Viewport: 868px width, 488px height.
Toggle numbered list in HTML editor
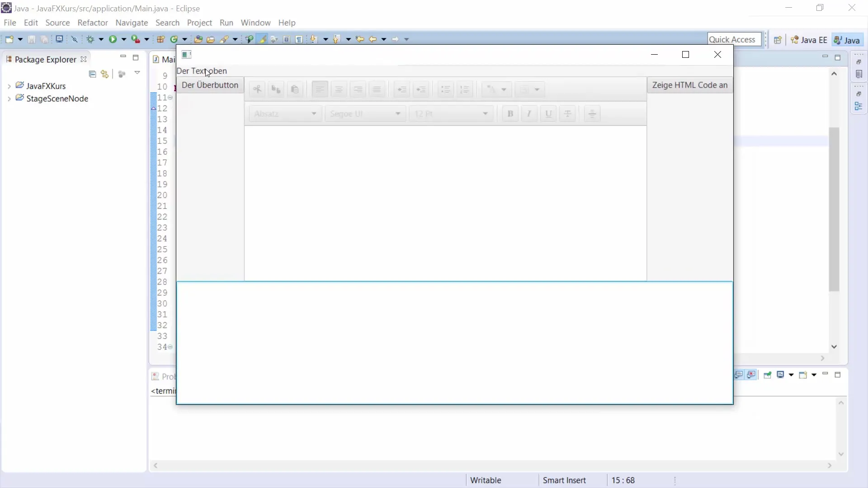click(x=465, y=89)
